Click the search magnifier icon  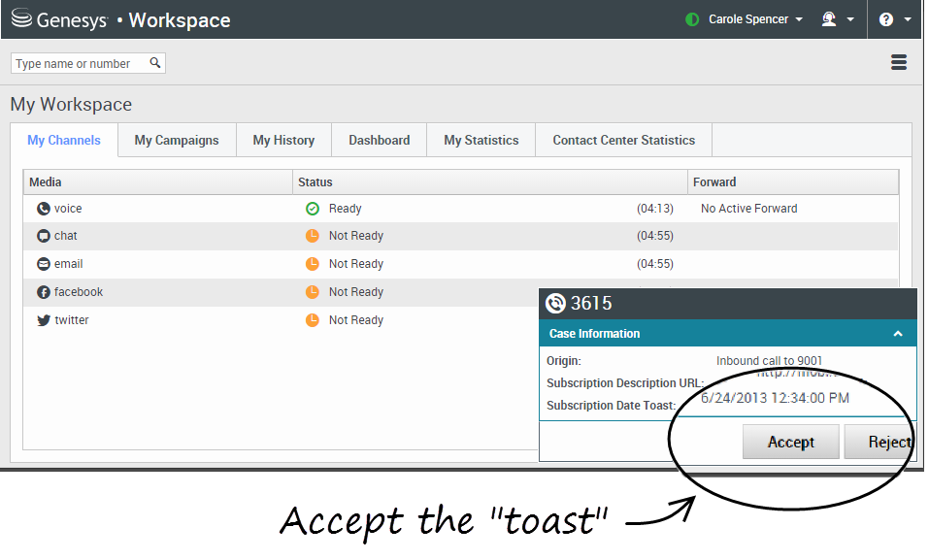coord(155,63)
